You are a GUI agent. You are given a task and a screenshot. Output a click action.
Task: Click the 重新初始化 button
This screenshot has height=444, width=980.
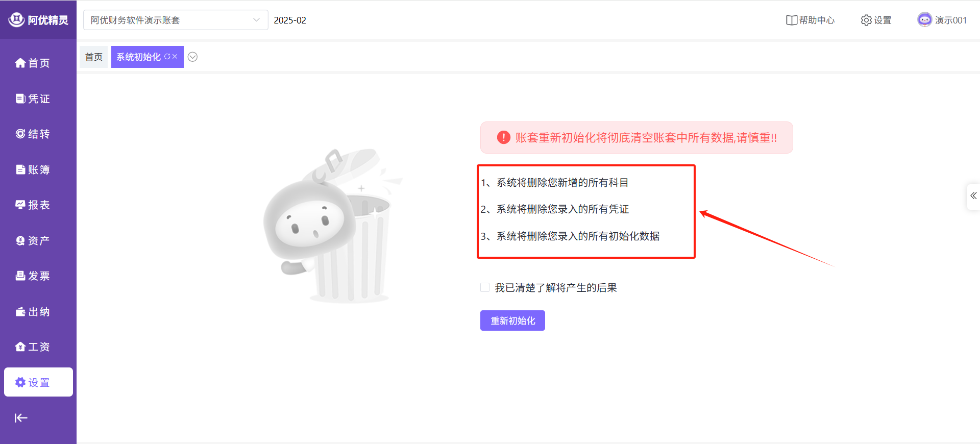pyautogui.click(x=512, y=320)
